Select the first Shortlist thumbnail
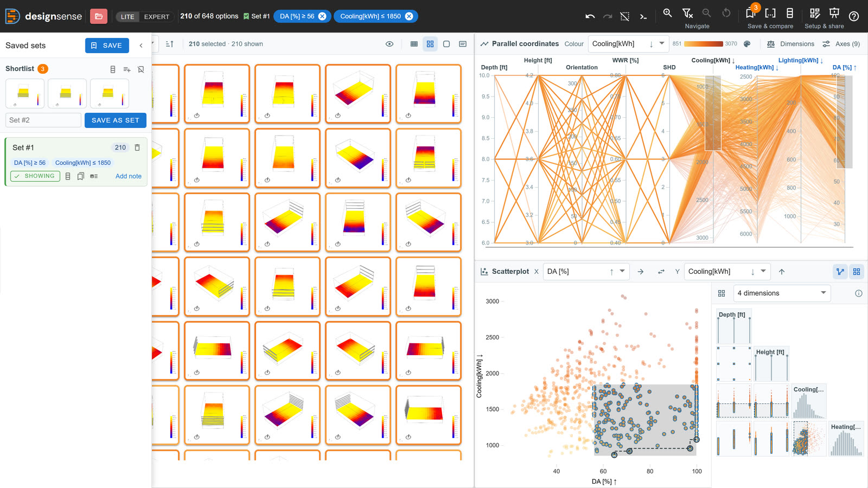The height and width of the screenshot is (488, 868). tap(25, 93)
